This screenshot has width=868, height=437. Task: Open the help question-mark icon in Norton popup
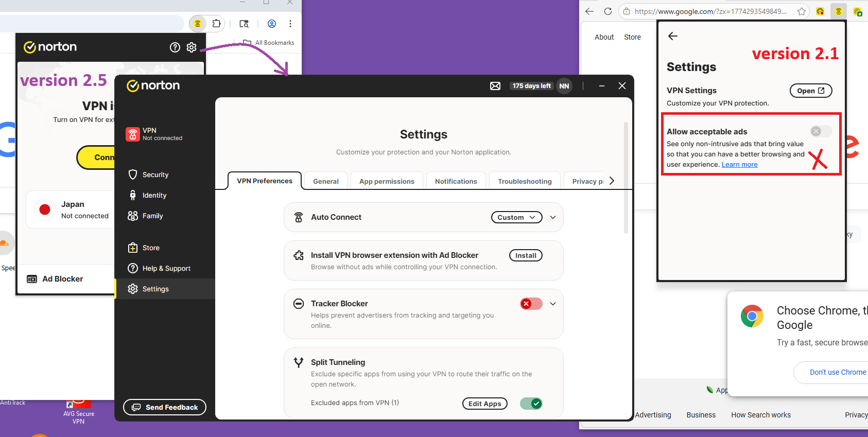[175, 47]
